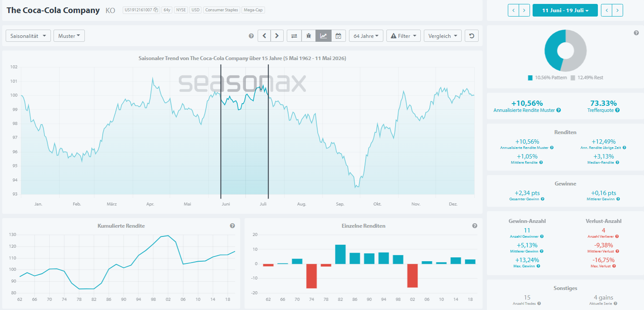This screenshot has width=644, height=310.
Task: Toggle the active trend line chart button
Action: click(x=323, y=36)
